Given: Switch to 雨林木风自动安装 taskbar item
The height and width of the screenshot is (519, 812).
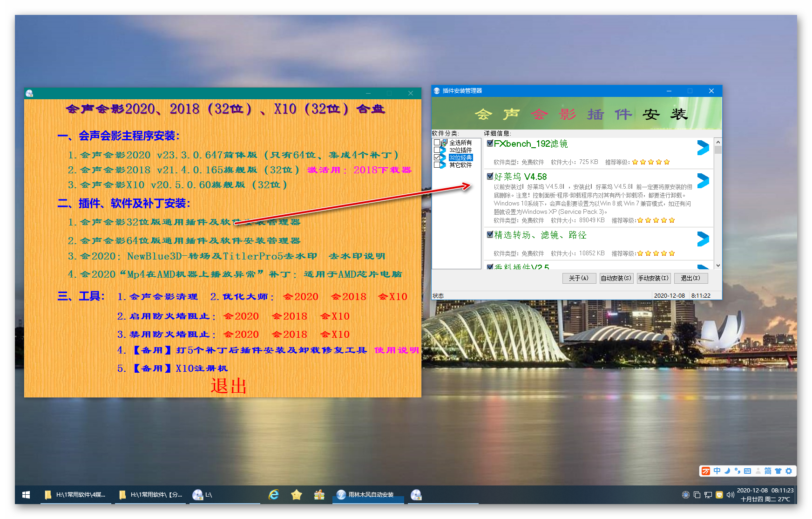Looking at the screenshot, I should 368,495.
